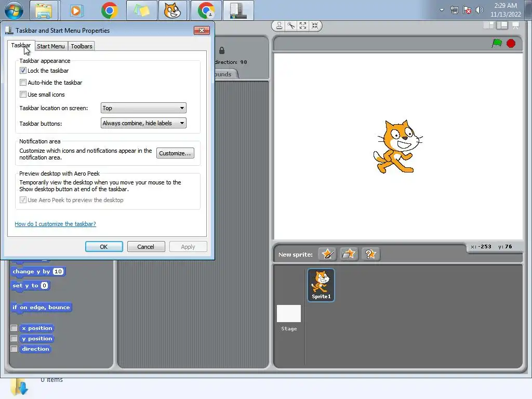532x399 pixels.
Task: Click the partially hidden Sounds tab in Scratch
Action: [x=225, y=74]
